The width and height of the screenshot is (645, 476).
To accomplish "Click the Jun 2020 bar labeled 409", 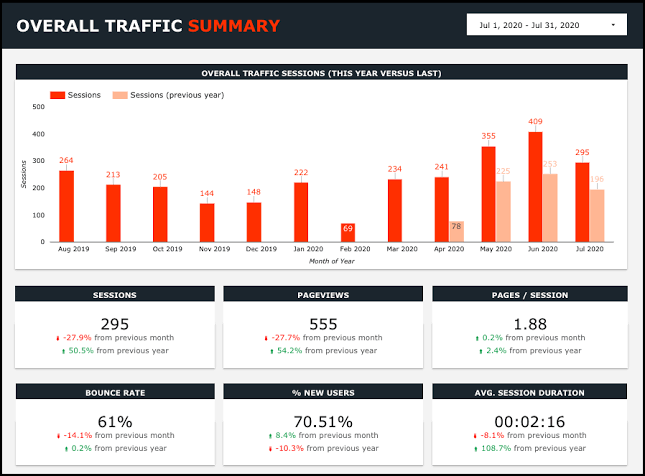I will [x=535, y=187].
